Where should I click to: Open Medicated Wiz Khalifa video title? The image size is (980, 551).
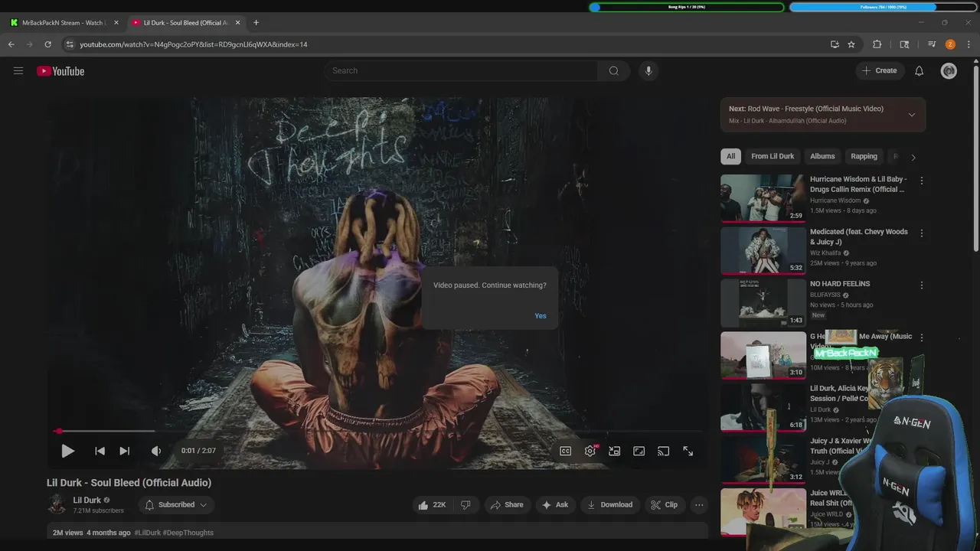point(859,236)
